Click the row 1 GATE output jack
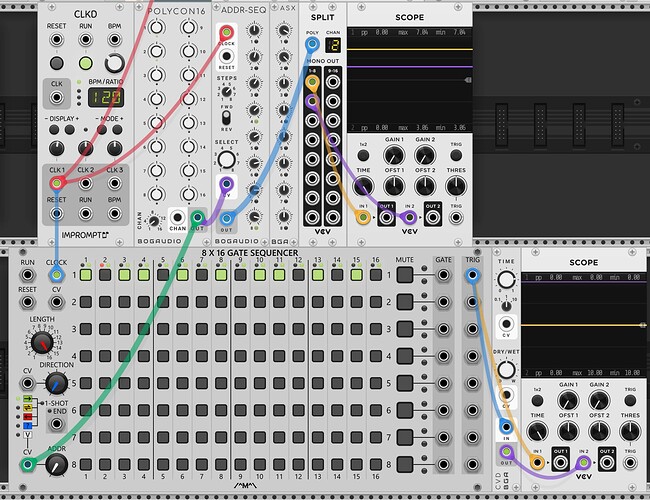Viewport: 650px width, 500px height. tap(443, 275)
